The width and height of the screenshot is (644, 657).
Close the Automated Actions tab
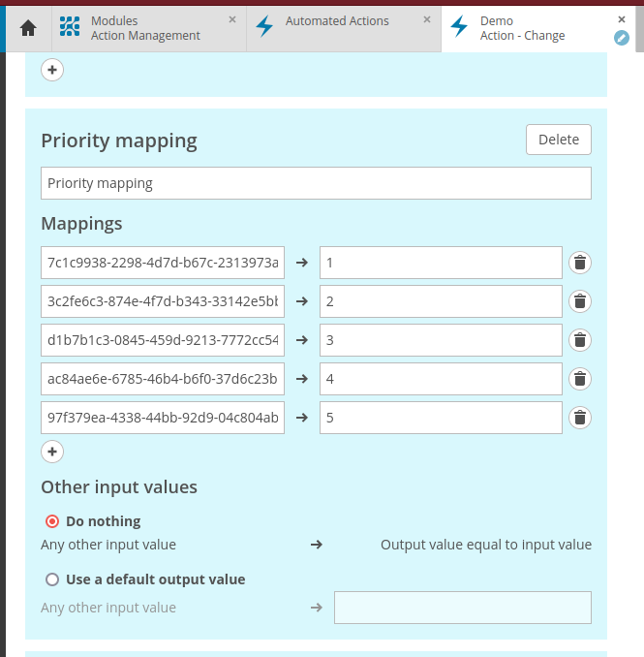coord(426,19)
